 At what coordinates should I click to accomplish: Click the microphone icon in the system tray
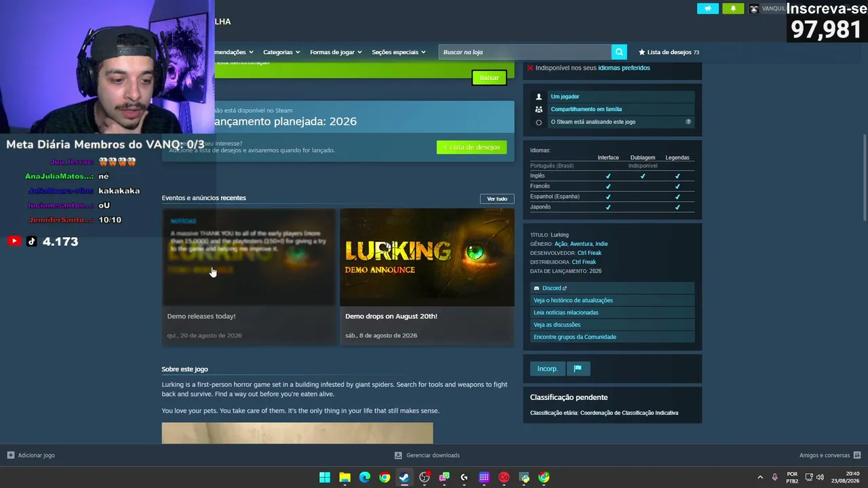774,477
